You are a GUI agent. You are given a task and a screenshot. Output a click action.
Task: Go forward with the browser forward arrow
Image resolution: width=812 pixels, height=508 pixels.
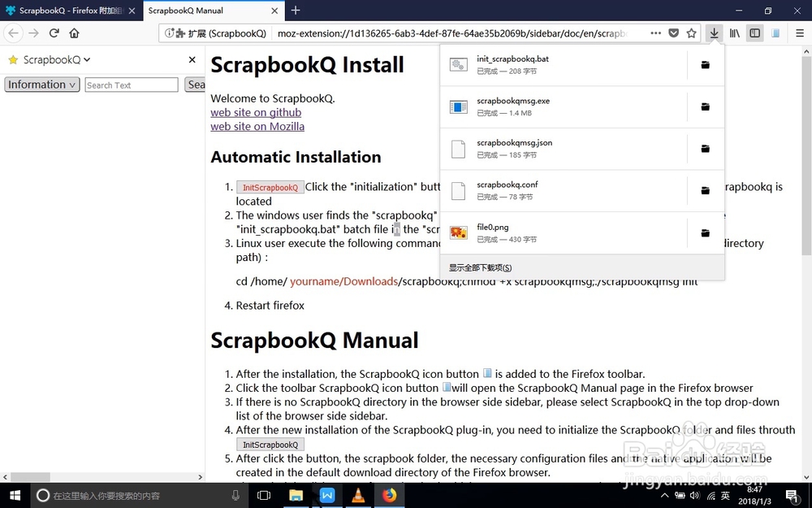pos(33,33)
